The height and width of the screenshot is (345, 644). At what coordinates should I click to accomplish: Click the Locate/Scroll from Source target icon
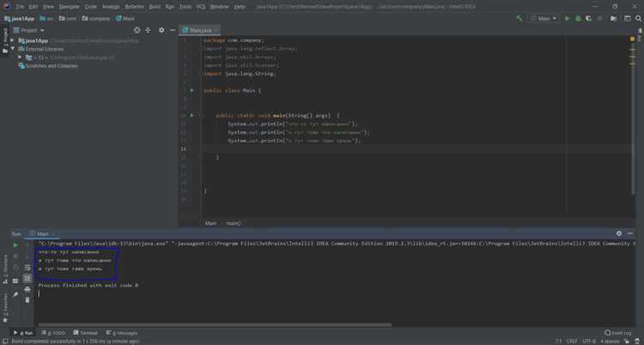[137, 30]
